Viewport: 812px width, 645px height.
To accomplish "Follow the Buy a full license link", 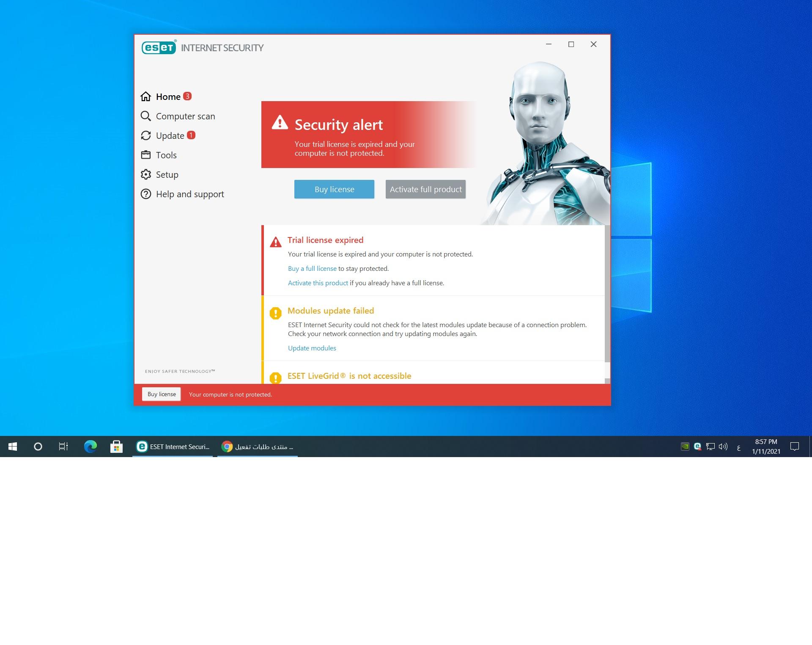I will click(312, 268).
